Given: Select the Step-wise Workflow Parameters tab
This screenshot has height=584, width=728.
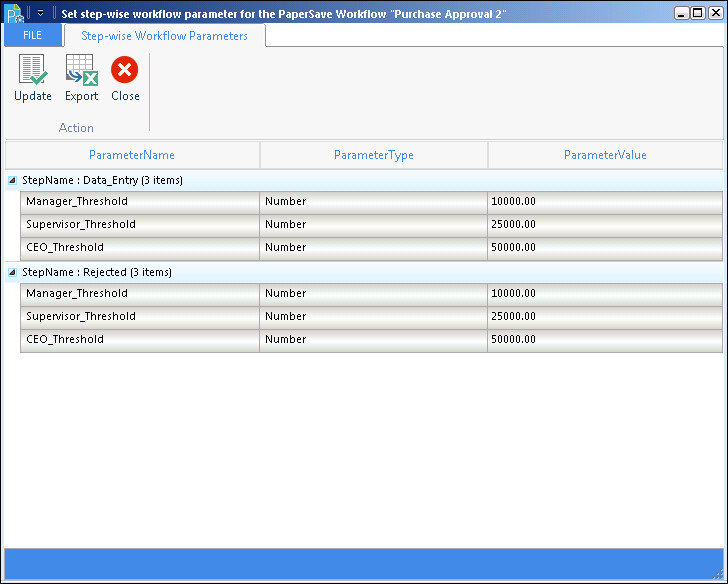Looking at the screenshot, I should click(164, 36).
